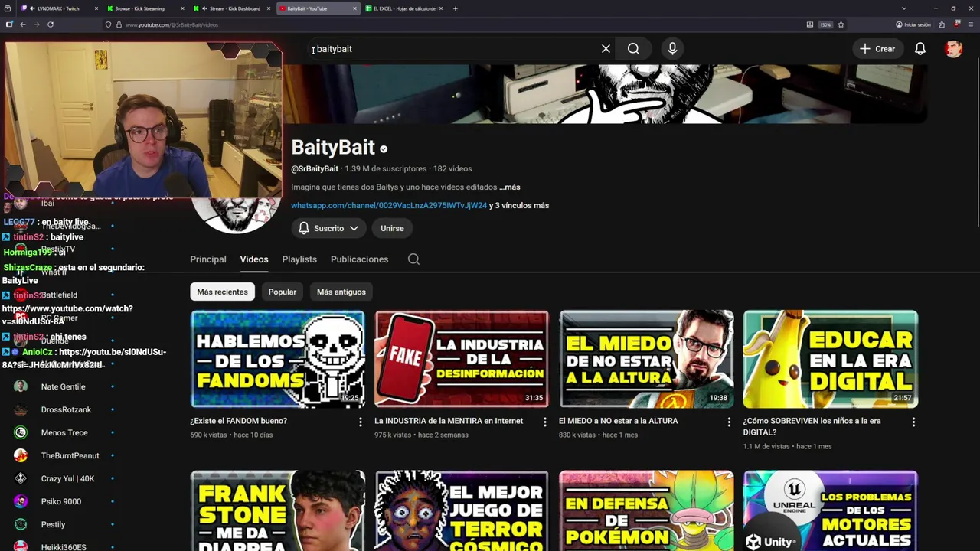Open the account avatar menu
This screenshot has height=551, width=980.
tap(953, 49)
